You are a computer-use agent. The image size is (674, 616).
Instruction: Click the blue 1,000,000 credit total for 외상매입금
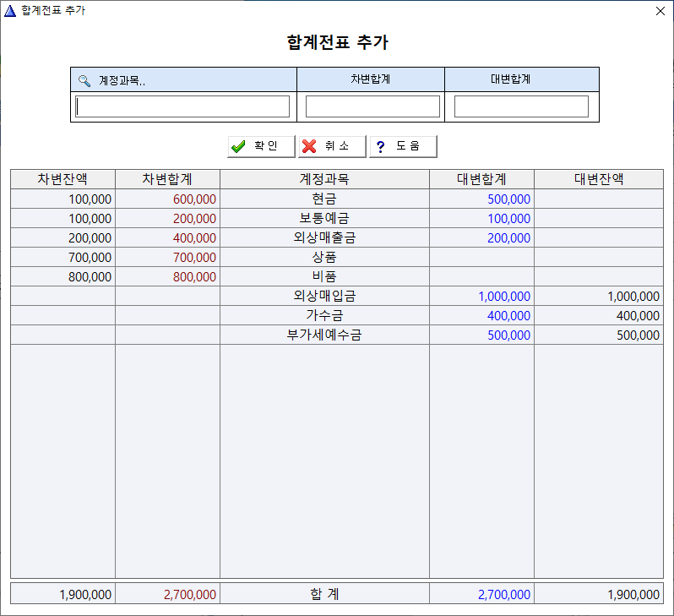(504, 296)
